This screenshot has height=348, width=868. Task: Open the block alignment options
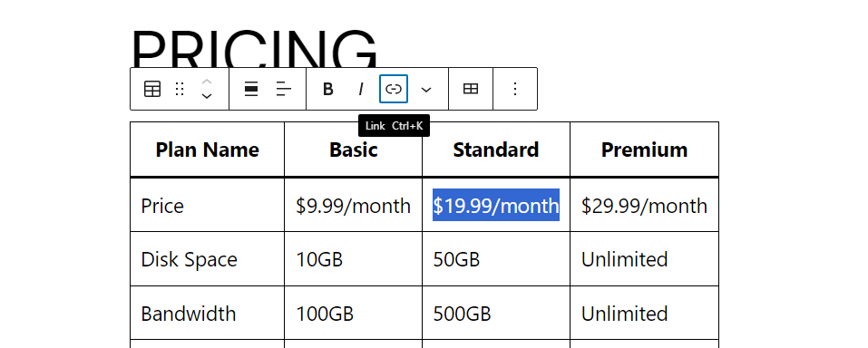coord(251,89)
